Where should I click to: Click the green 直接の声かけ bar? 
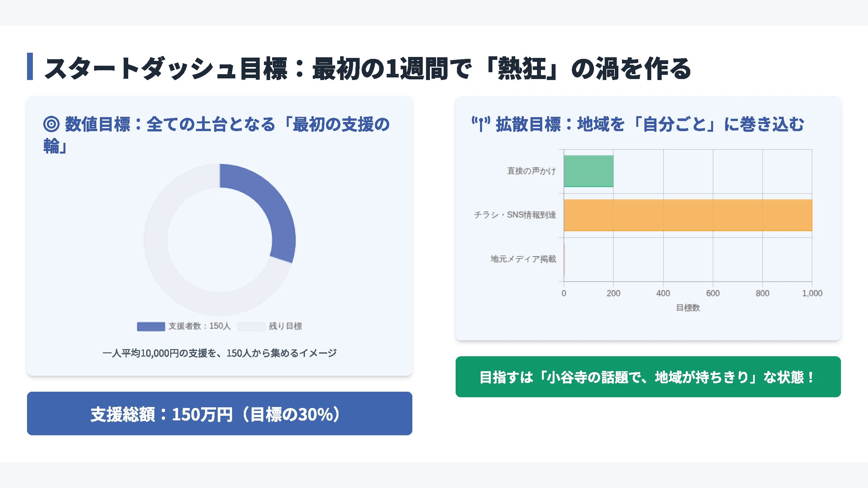point(588,171)
